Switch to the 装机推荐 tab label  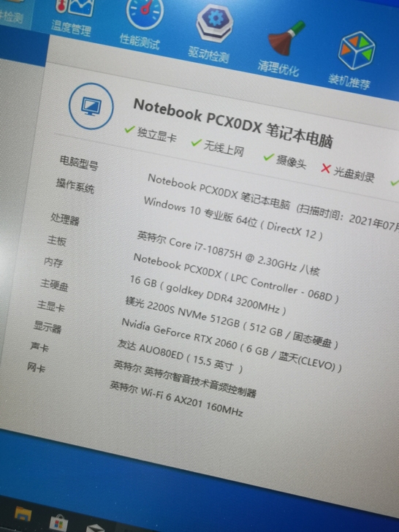[x=349, y=81]
